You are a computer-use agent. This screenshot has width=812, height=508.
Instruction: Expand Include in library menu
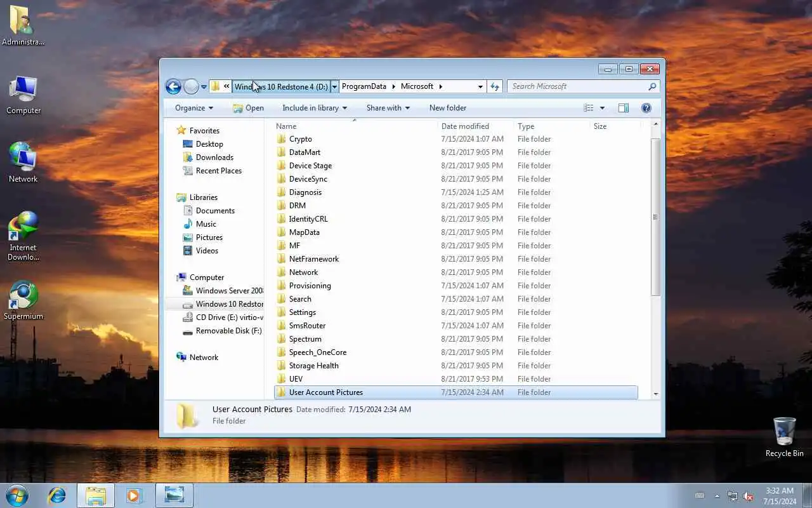[315, 108]
